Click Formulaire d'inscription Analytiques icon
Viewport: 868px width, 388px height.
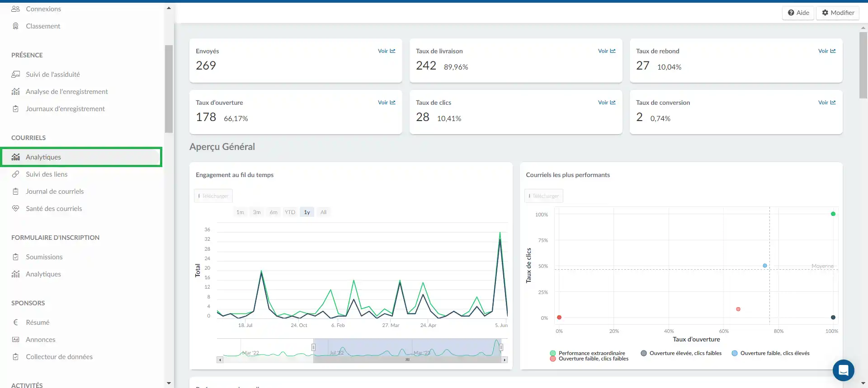coord(15,274)
